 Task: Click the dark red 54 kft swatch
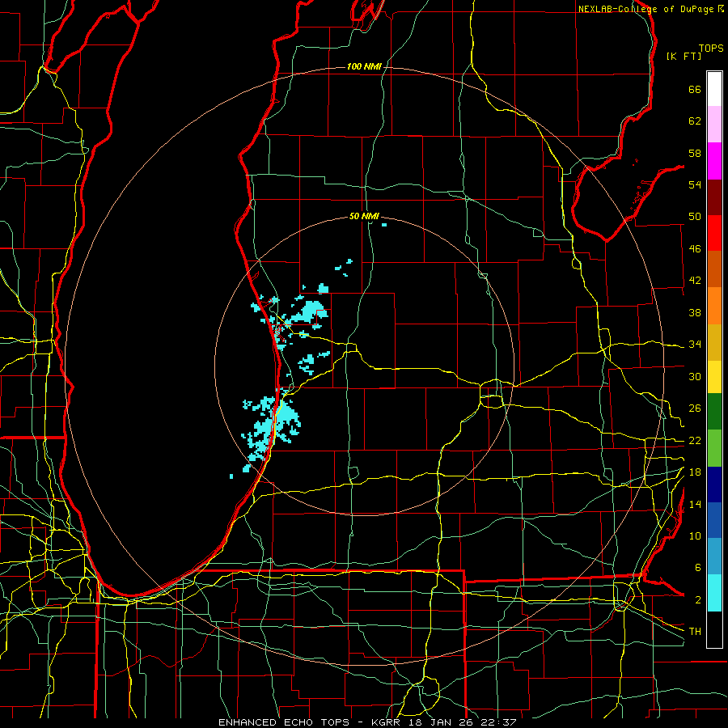coord(714,197)
